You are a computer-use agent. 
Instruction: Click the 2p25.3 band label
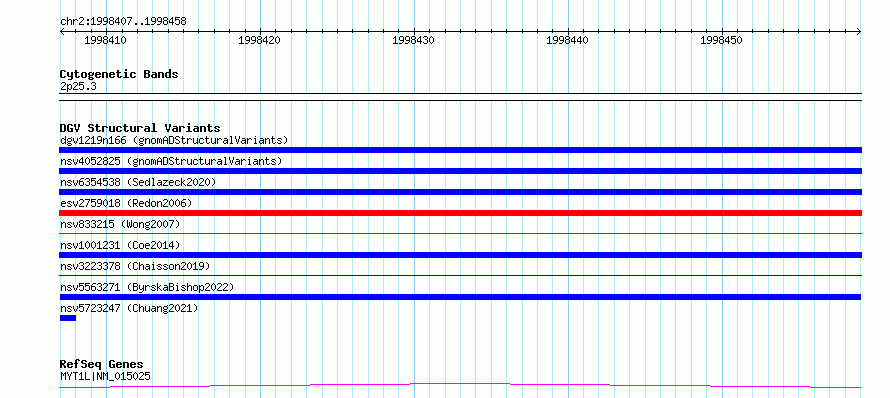77,86
